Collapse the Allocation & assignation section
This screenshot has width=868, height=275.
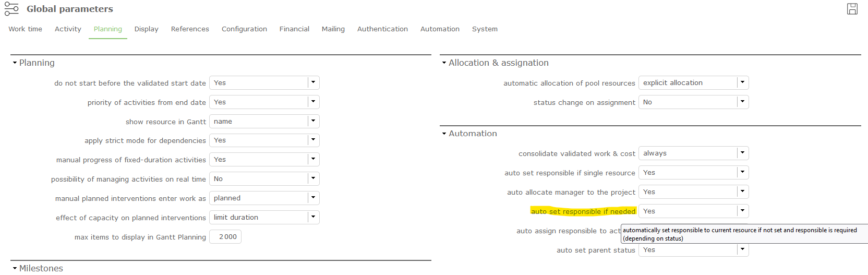coord(444,63)
